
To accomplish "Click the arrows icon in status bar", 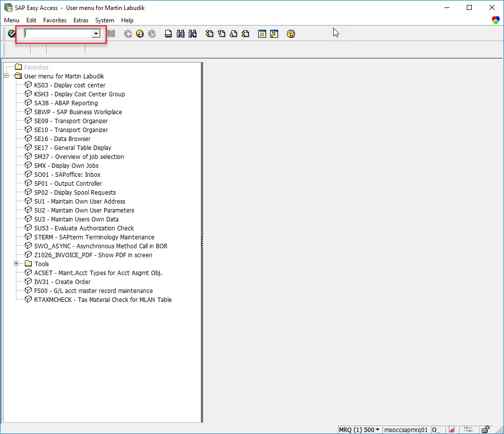I will pos(468,430).
